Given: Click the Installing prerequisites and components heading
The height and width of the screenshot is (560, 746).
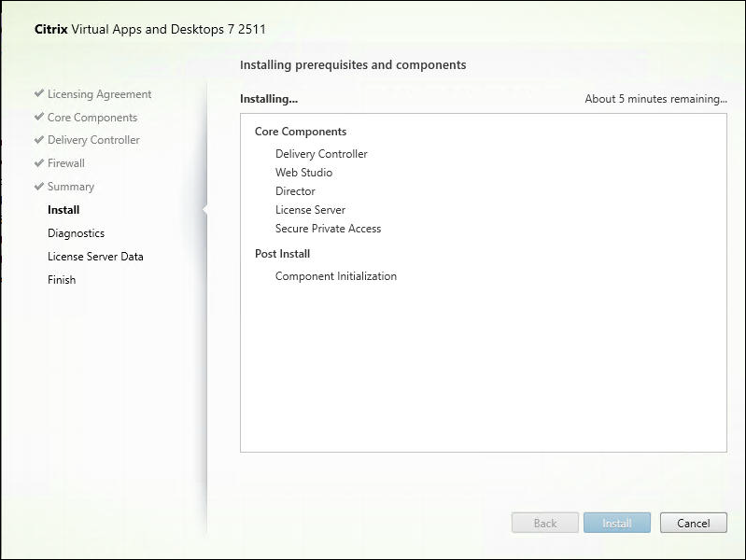Looking at the screenshot, I should click(x=353, y=65).
